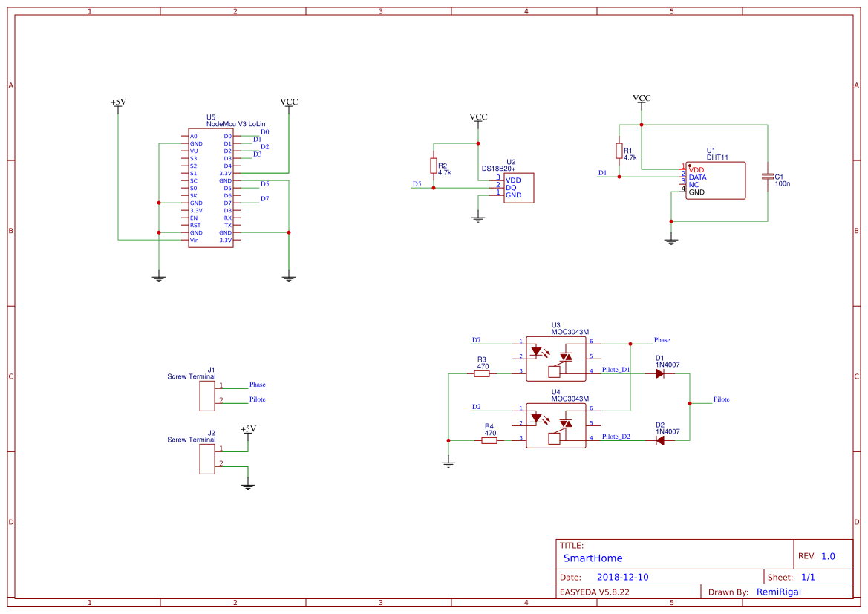Screen dimensions: 868x614
Task: Click the DATA pin label on DHT11
Action: [697, 177]
